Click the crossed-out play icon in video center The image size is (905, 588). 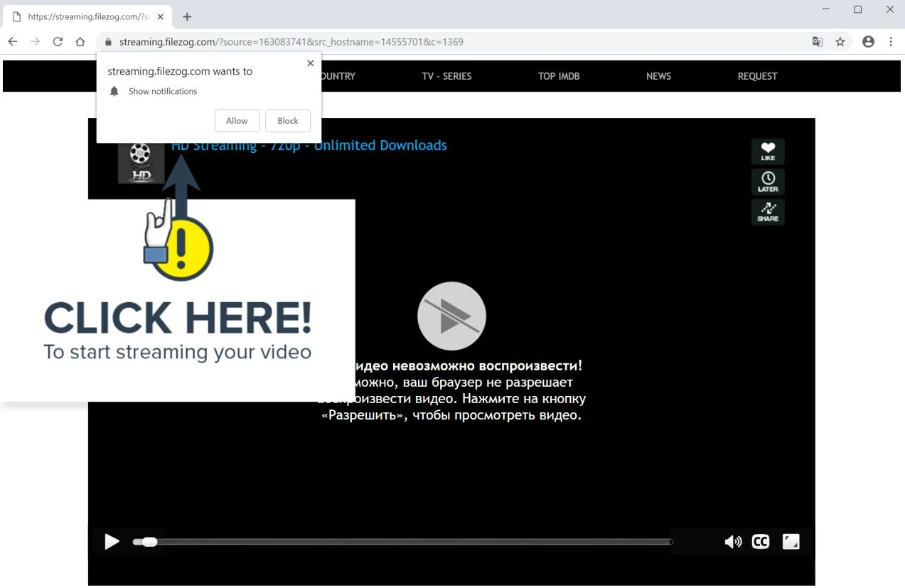[451, 316]
